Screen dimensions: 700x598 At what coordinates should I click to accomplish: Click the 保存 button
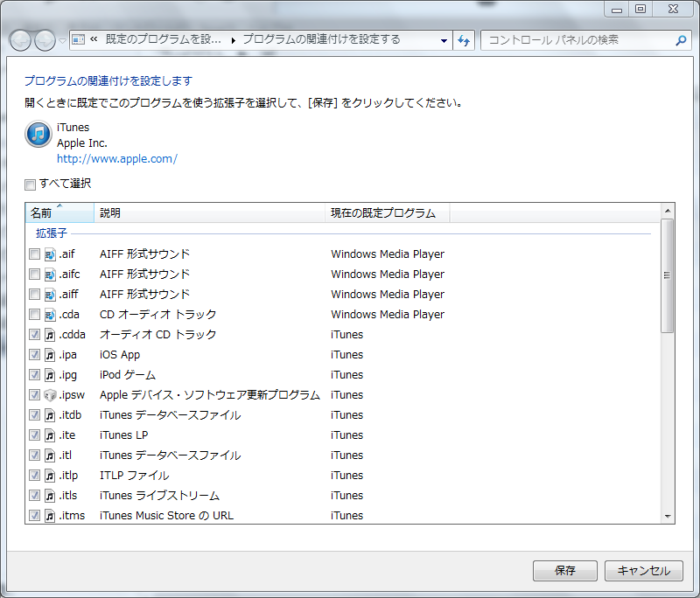pos(564,571)
